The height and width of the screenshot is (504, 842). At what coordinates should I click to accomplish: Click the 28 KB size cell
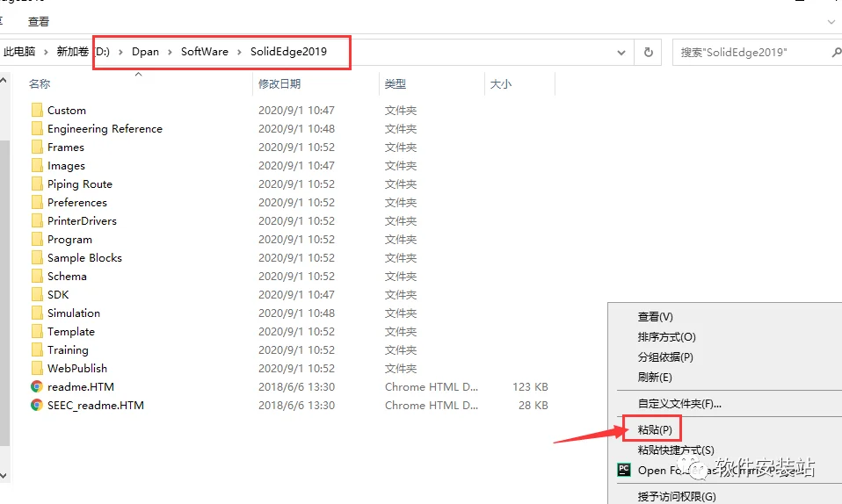point(534,406)
